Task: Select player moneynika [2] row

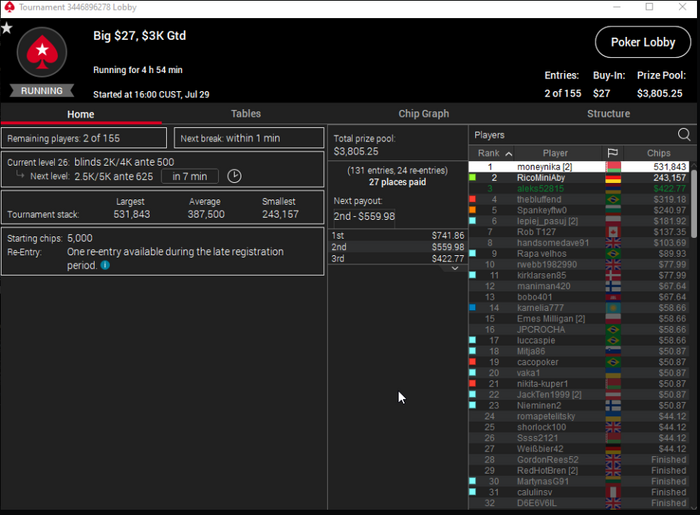Action: (579, 167)
